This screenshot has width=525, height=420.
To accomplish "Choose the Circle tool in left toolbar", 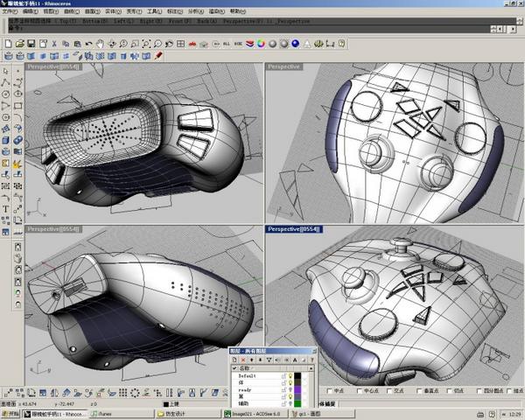I will pyautogui.click(x=6, y=94).
